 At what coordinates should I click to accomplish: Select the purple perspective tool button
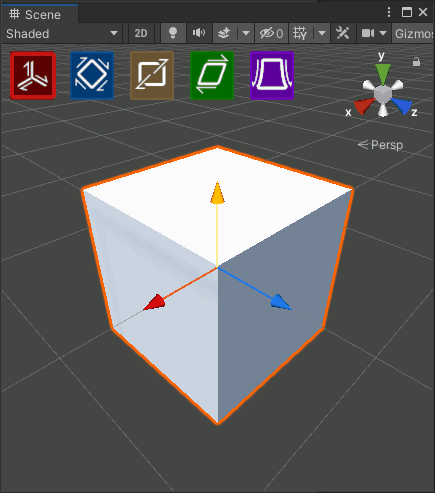272,76
